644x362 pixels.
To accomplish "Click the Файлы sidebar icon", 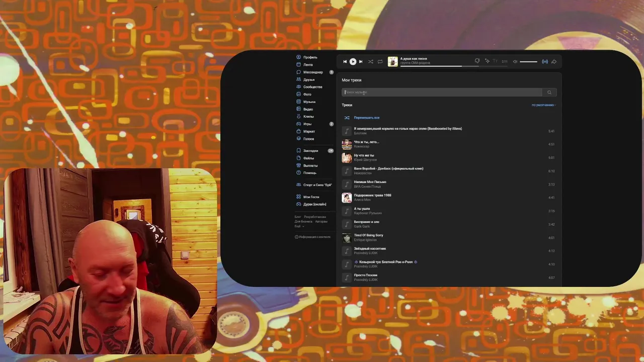I will coord(298,158).
